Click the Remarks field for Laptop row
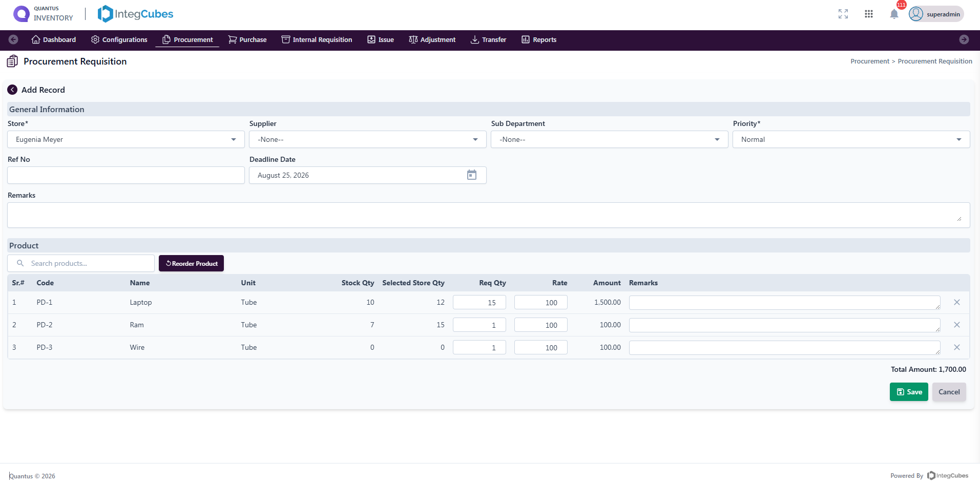Screen dimensions: 980x485 [785, 303]
